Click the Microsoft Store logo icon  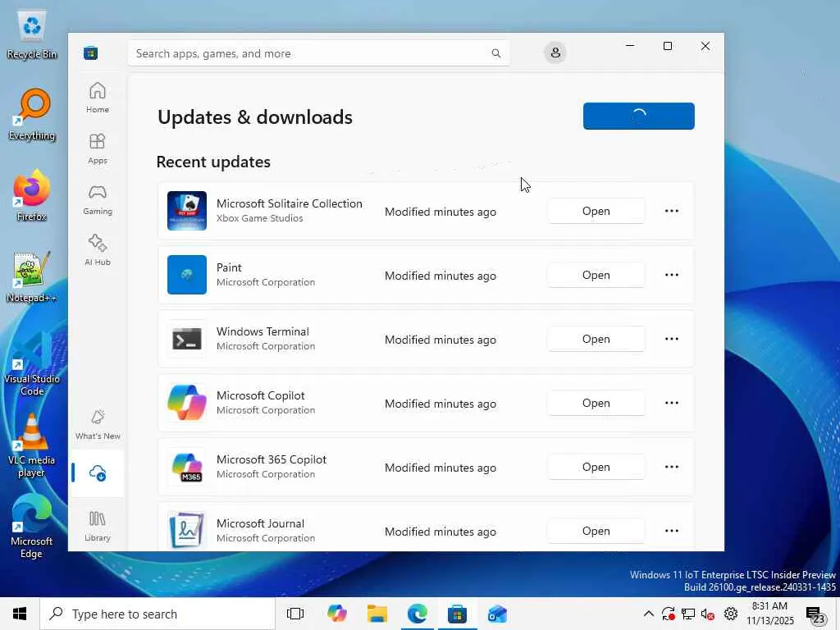tap(90, 53)
